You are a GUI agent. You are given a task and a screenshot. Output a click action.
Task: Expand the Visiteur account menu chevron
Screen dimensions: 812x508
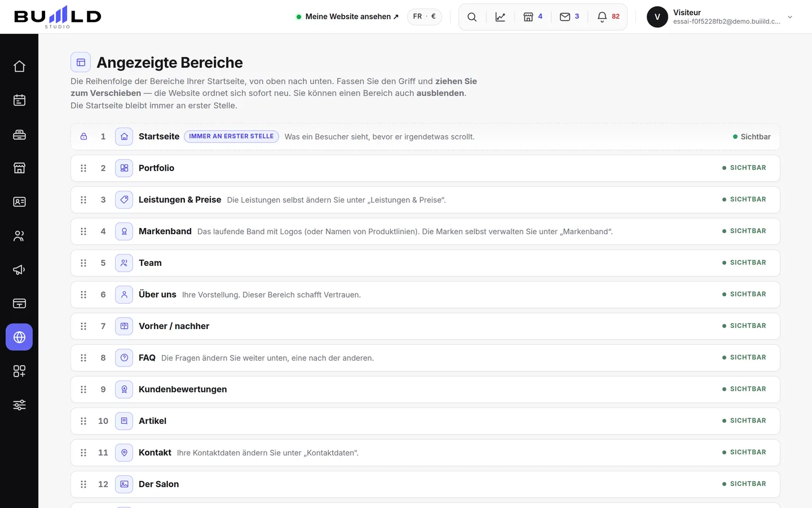pyautogui.click(x=790, y=17)
